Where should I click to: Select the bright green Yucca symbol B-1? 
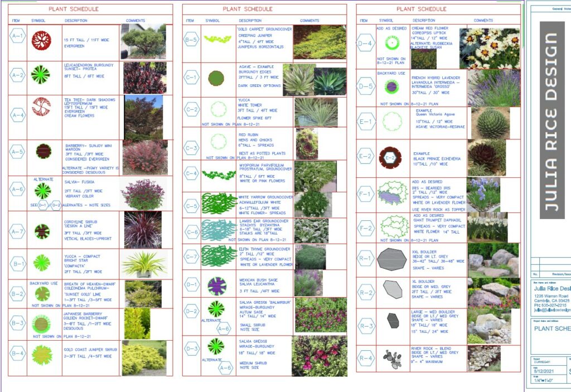click(42, 263)
